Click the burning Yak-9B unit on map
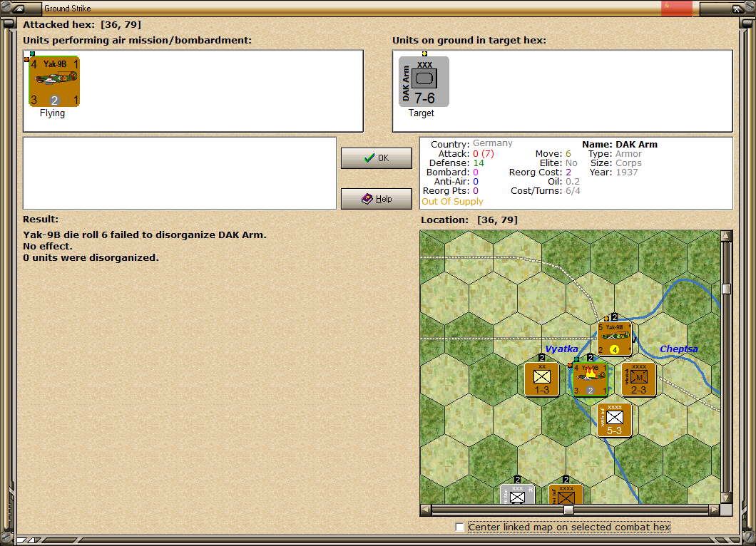The image size is (756, 546). (x=590, y=379)
